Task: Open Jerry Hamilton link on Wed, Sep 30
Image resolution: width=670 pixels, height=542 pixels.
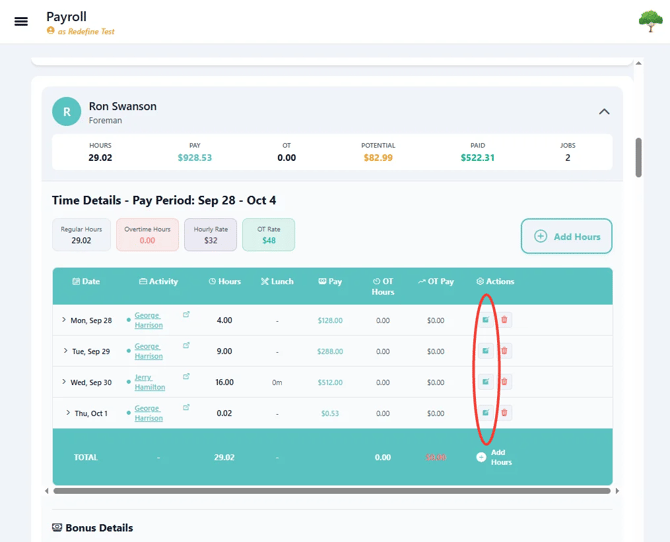Action: [150, 382]
